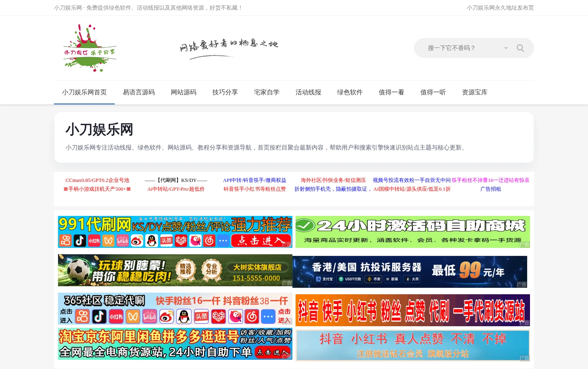Open 抖音 小红书 真人点赞 banner
This screenshot has width=588, height=369.
pos(413,345)
